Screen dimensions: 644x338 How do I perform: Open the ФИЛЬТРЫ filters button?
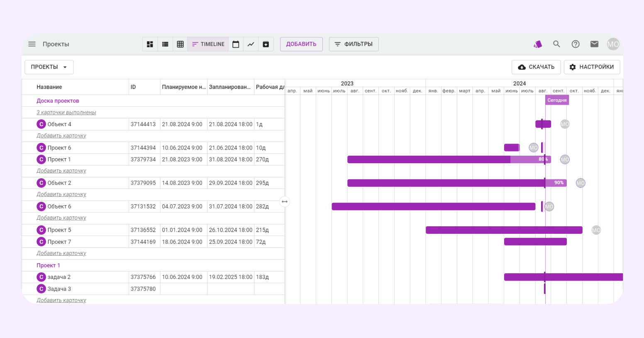pos(354,44)
